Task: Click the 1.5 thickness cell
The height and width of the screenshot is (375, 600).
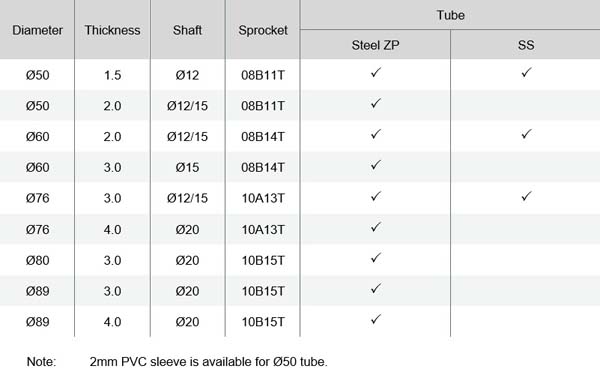Action: (x=112, y=75)
